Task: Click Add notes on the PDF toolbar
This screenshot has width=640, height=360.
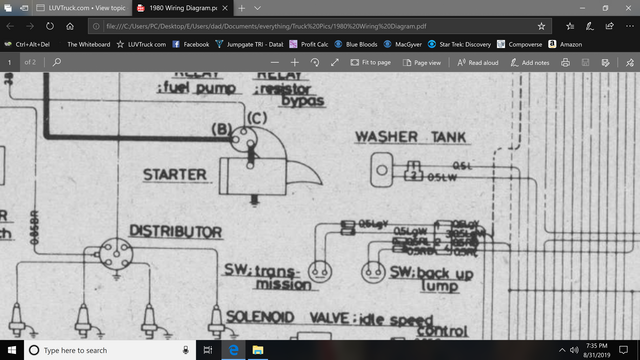Action: coord(530,62)
